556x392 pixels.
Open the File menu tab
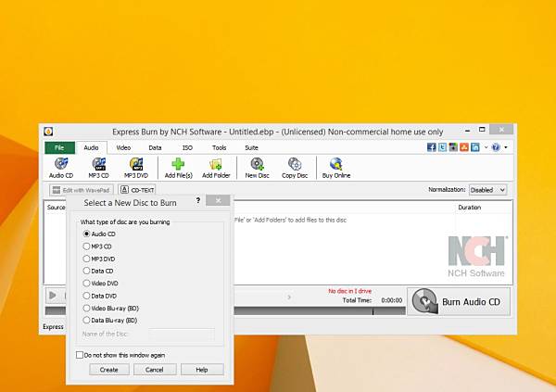pyautogui.click(x=59, y=147)
